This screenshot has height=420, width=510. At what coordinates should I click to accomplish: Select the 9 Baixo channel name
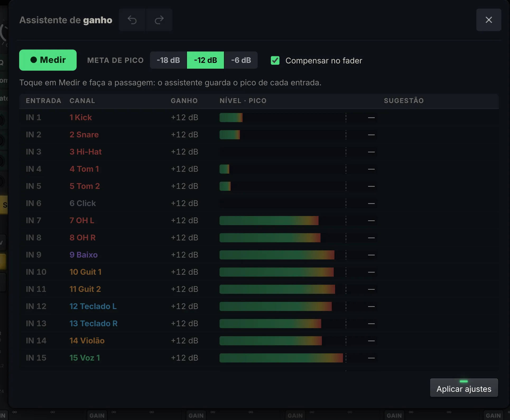[84, 255]
